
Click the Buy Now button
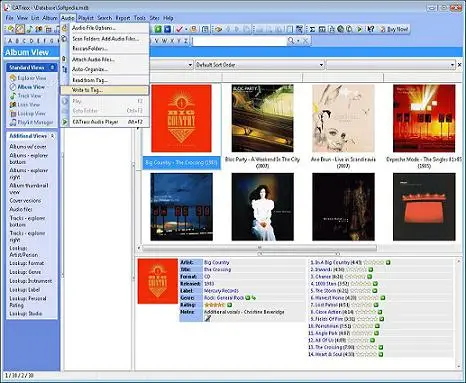pyautogui.click(x=394, y=29)
